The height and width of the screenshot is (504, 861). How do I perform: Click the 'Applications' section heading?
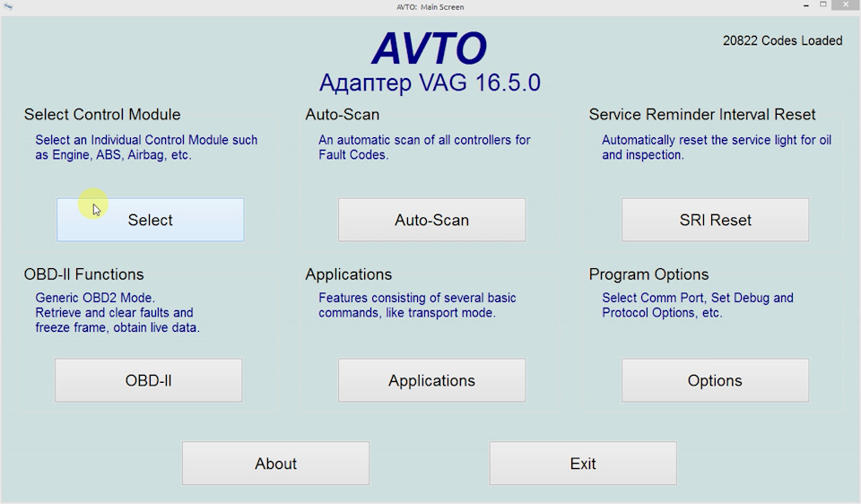point(349,274)
